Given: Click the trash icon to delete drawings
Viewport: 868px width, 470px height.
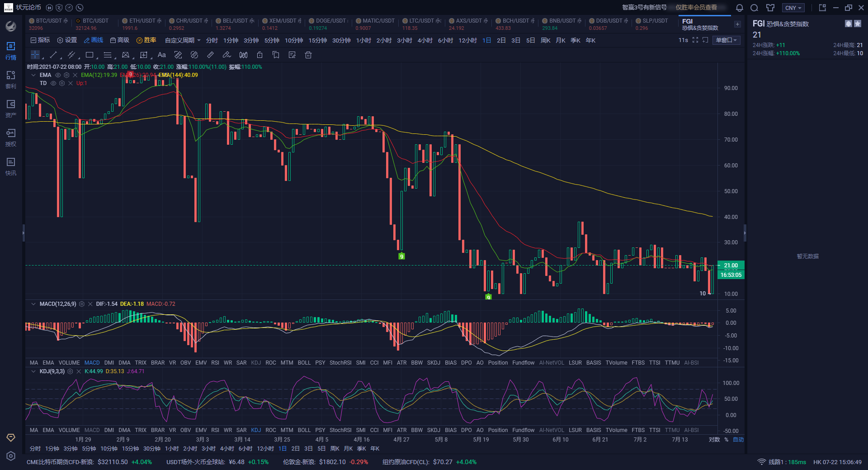Looking at the screenshot, I should pyautogui.click(x=308, y=55).
